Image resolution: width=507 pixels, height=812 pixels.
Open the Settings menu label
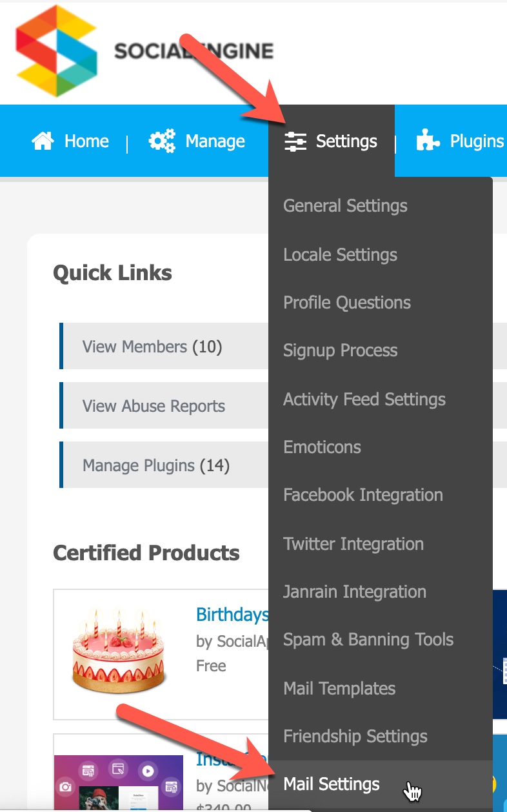tap(346, 141)
